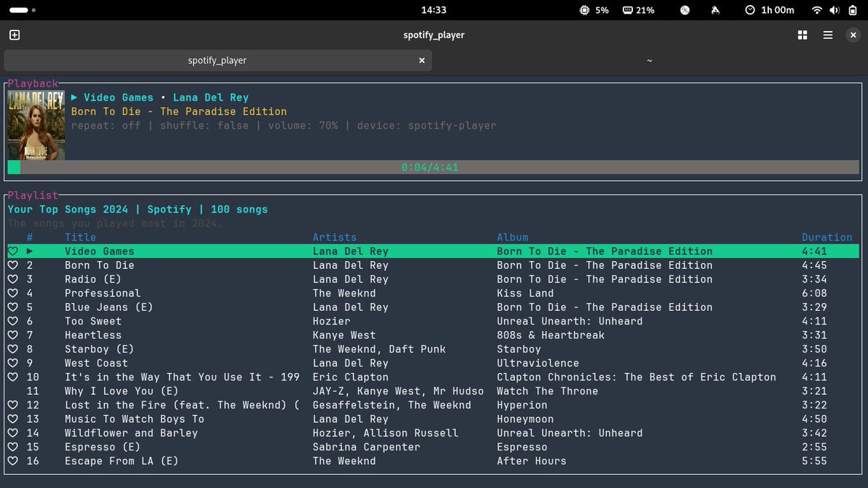Toggle the heart for West Coast

tap(12, 363)
